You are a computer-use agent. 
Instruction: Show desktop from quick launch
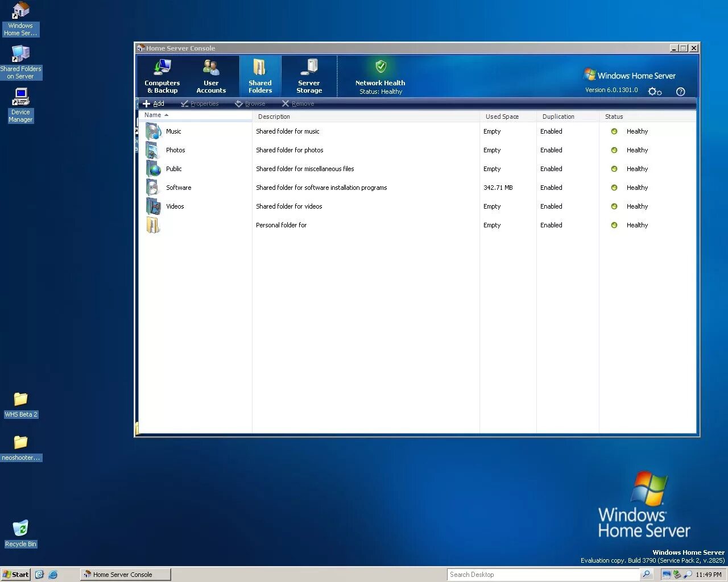click(39, 575)
